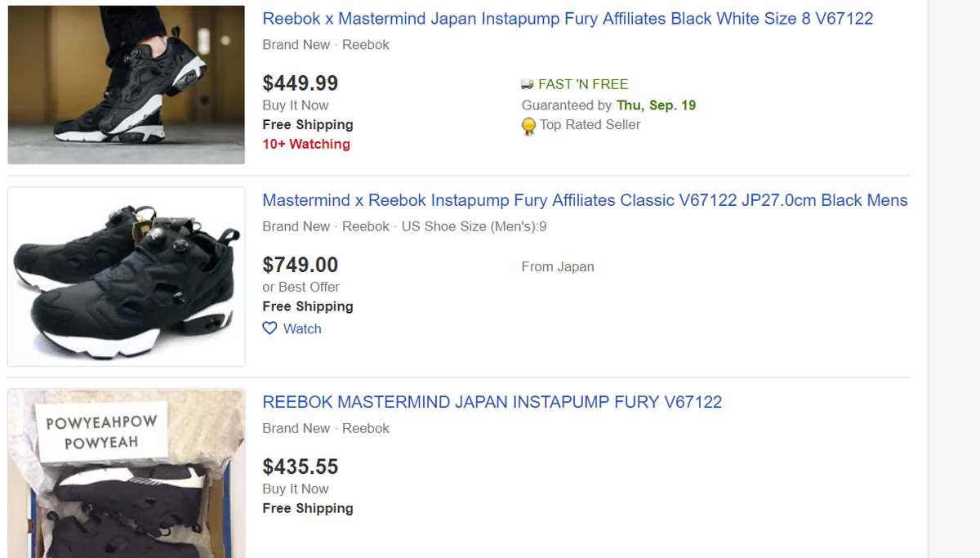The width and height of the screenshot is (980, 558).
Task: Open the $749.00 listing's shoe thumbnail
Action: click(x=127, y=276)
